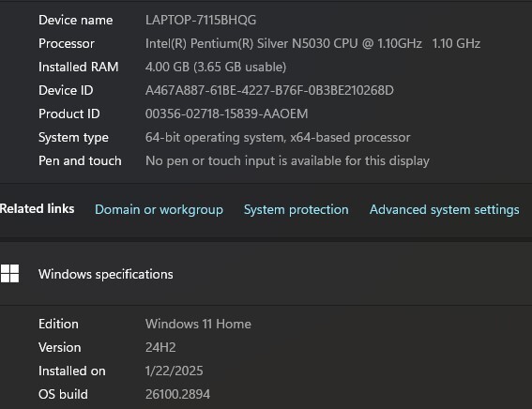Select the System type label

click(x=73, y=138)
